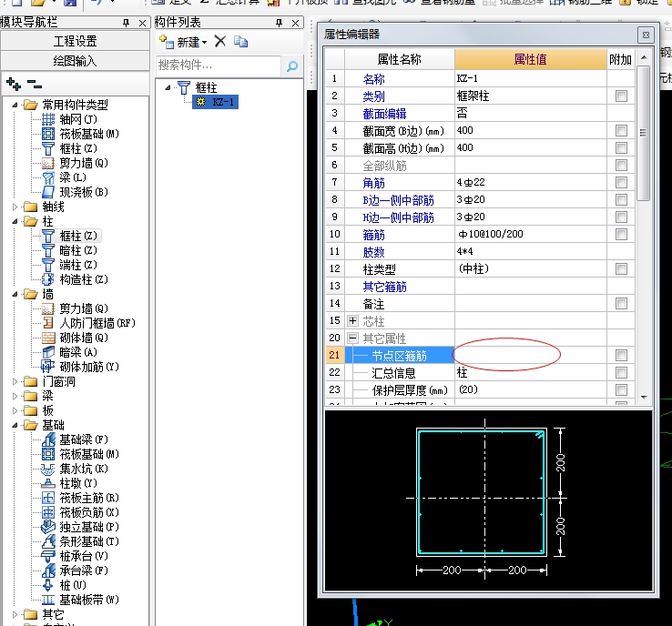Collapse the 其它属性 property group
Viewport: 672px width, 626px height.
tap(352, 338)
